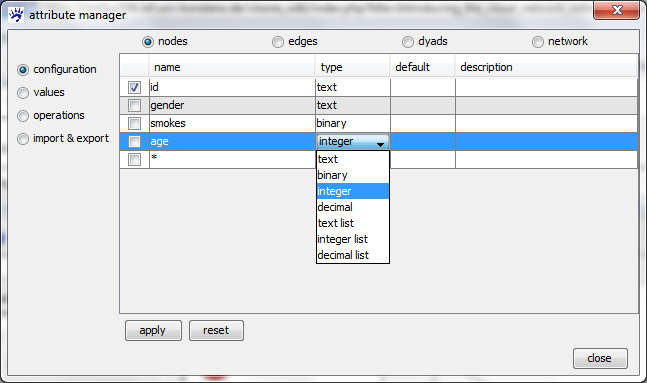
Task: Click the description cell of the id row
Action: 546,87
